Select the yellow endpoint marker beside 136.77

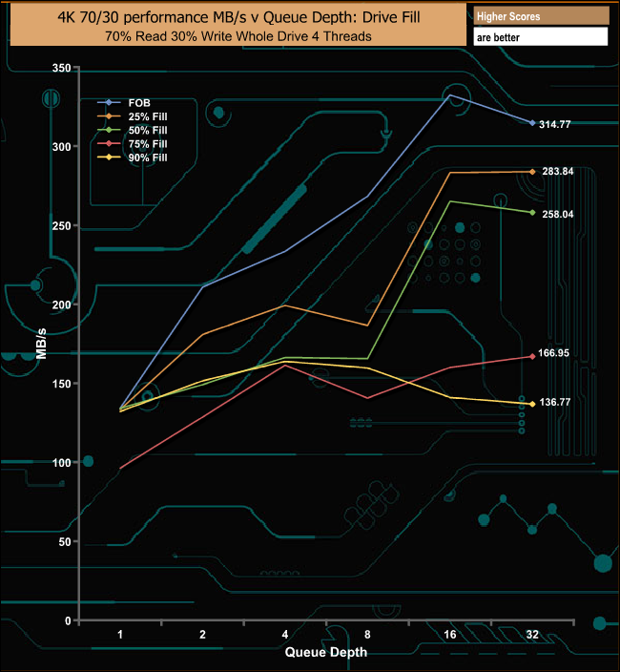pyautogui.click(x=532, y=404)
